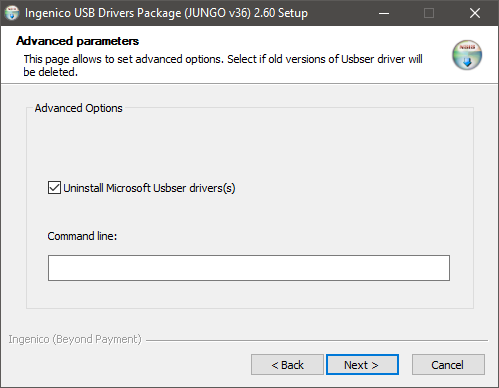The height and width of the screenshot is (388, 499).
Task: Click the page description about Usbser driver
Action: click(223, 65)
